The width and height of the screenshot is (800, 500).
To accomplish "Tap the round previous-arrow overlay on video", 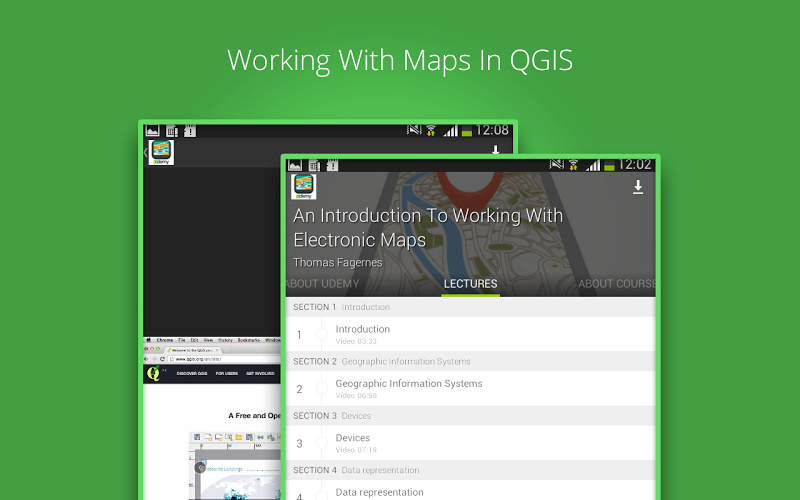I will coord(200,467).
